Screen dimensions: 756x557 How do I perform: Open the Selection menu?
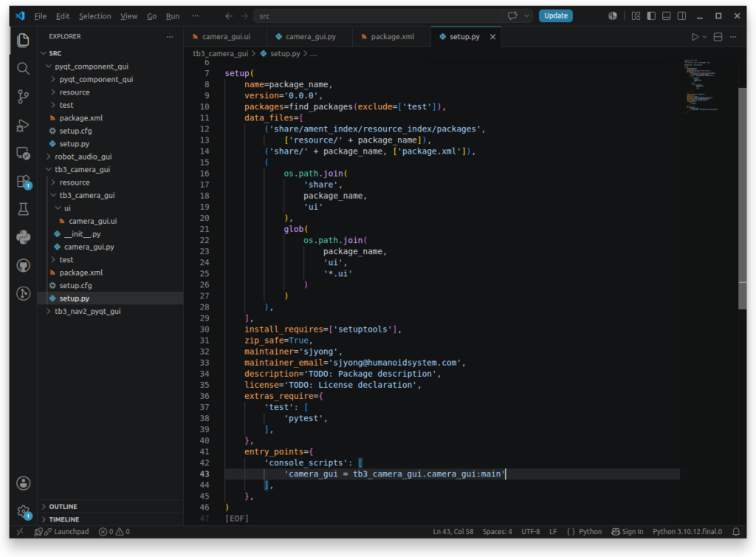pos(95,16)
